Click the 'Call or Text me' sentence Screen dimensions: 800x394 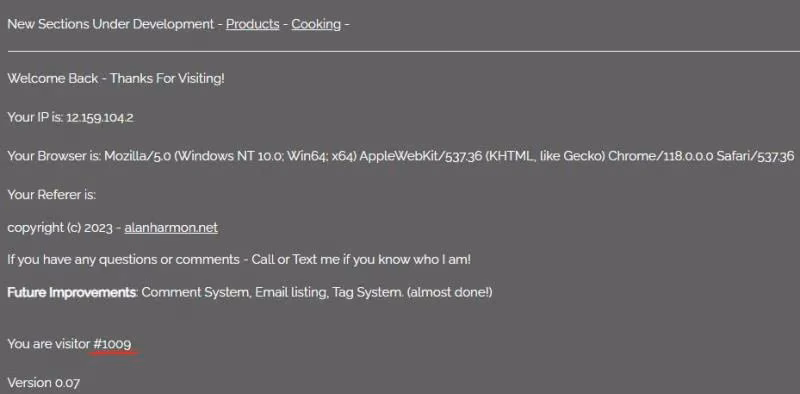(x=361, y=259)
